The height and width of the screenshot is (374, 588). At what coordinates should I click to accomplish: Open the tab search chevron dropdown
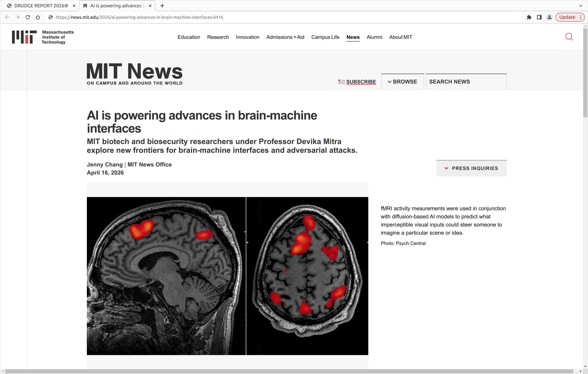580,6
